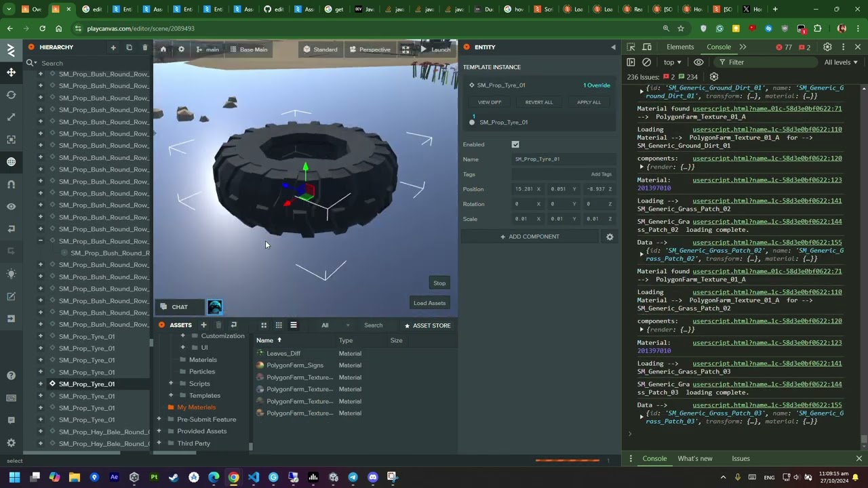Toggle DevTools inspect element picker

click(x=631, y=47)
